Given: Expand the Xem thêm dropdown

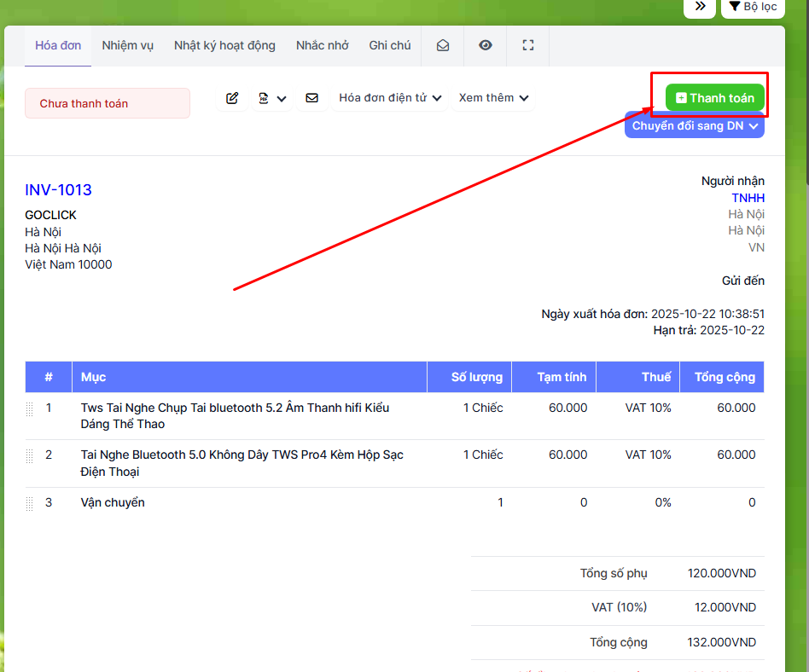Looking at the screenshot, I should [493, 98].
